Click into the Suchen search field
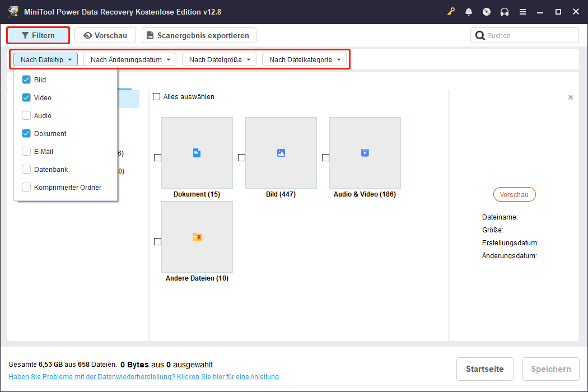 click(524, 35)
